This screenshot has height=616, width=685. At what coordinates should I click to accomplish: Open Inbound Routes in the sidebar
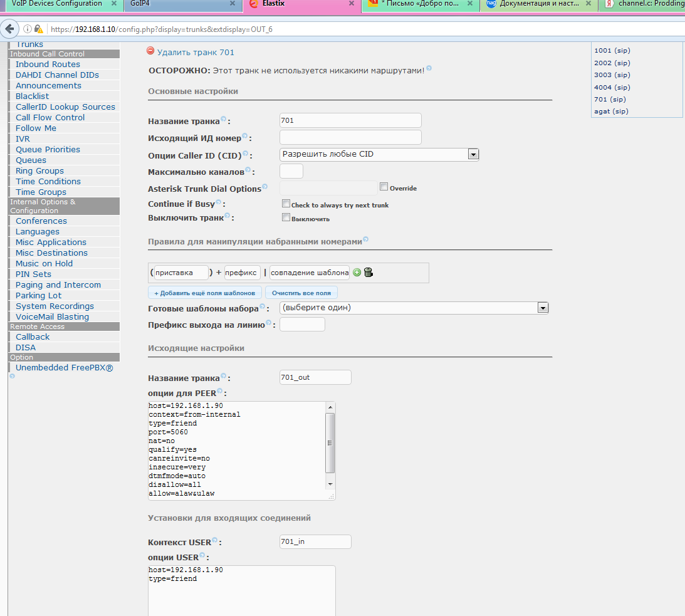48,65
